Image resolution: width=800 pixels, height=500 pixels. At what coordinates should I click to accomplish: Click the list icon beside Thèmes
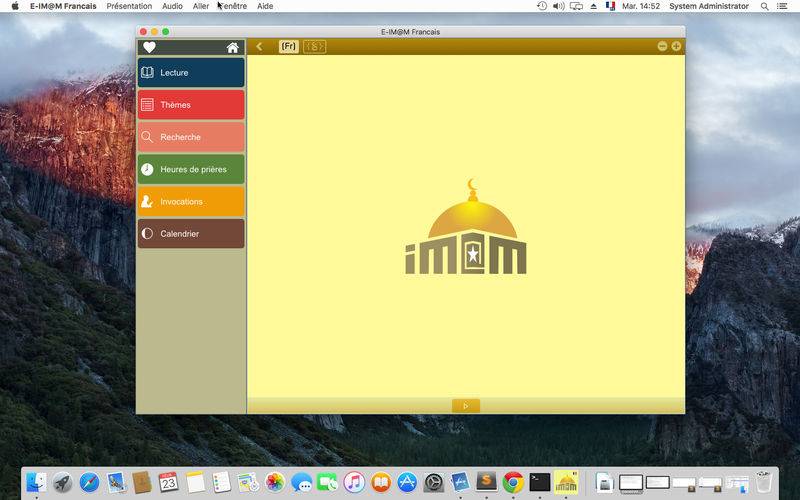(x=147, y=105)
